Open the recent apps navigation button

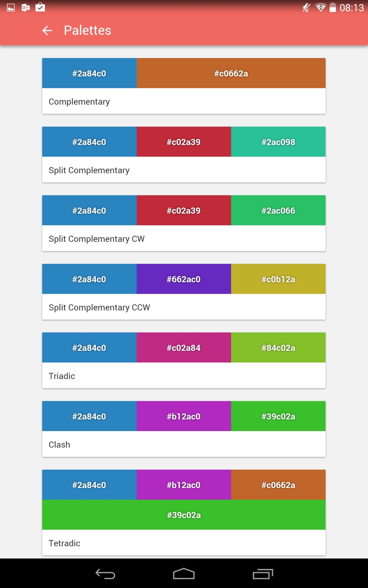click(263, 574)
